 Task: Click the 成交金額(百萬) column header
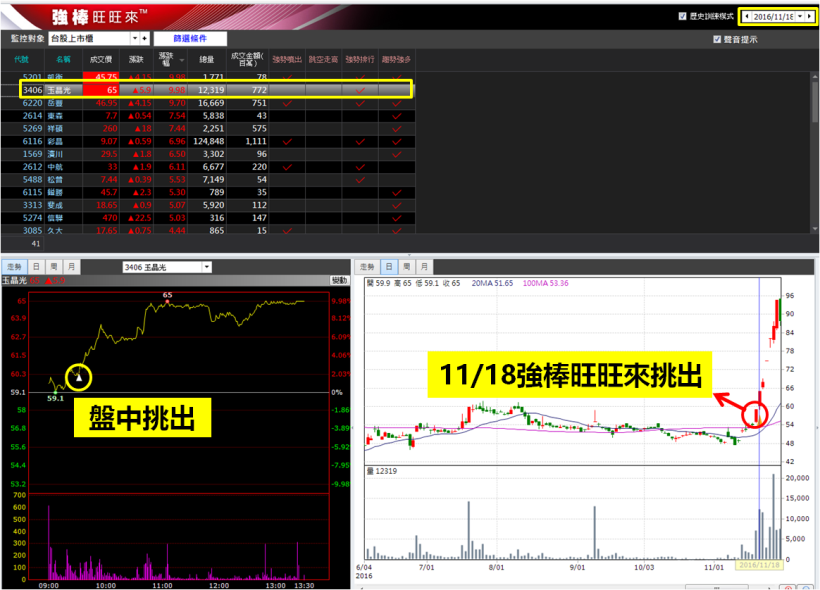[247, 60]
